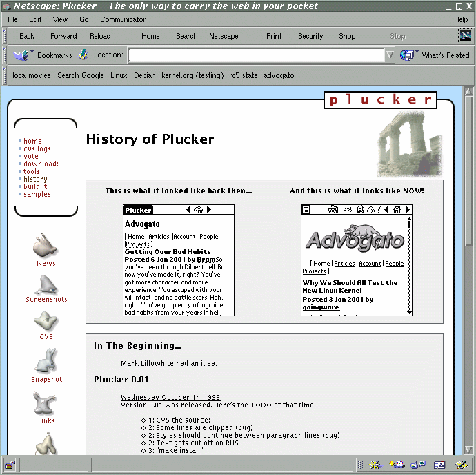
Task: Click the 'Wednesday October 14, 1998' link
Action: point(170,397)
